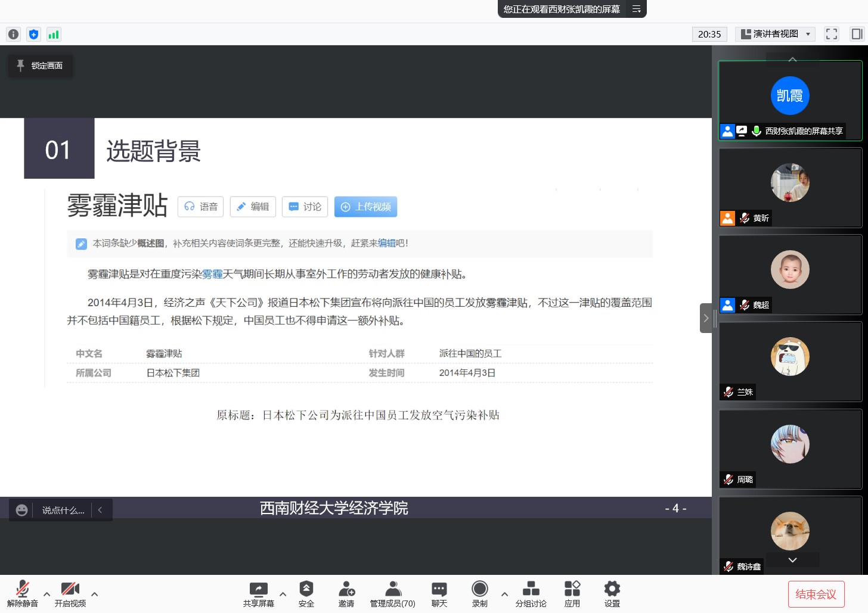Open the 应用 apps panel

click(x=572, y=593)
